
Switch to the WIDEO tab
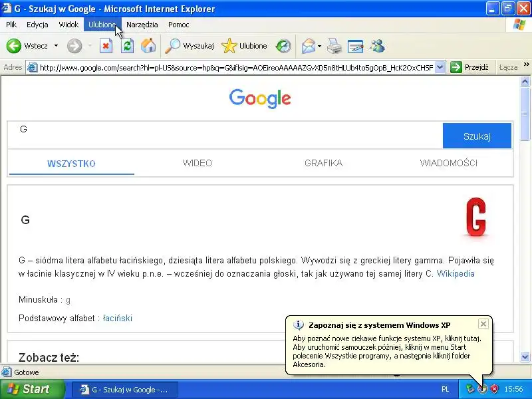click(x=197, y=163)
